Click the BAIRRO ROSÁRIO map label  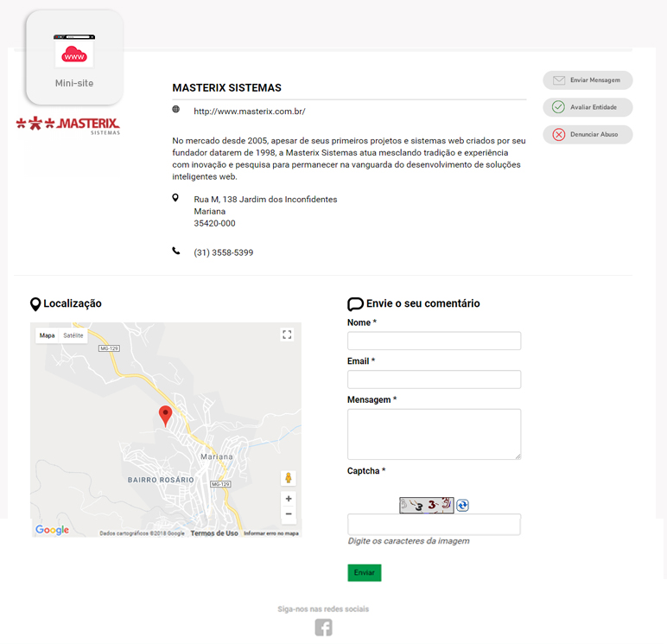tap(161, 480)
